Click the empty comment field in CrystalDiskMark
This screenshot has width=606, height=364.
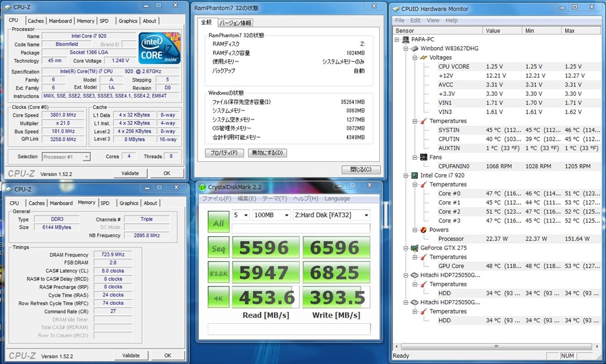(x=289, y=329)
